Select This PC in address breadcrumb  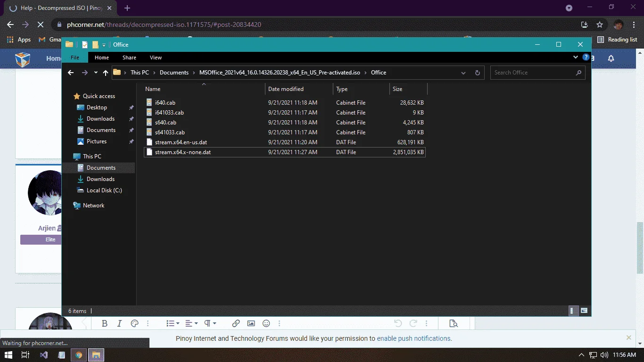(140, 73)
